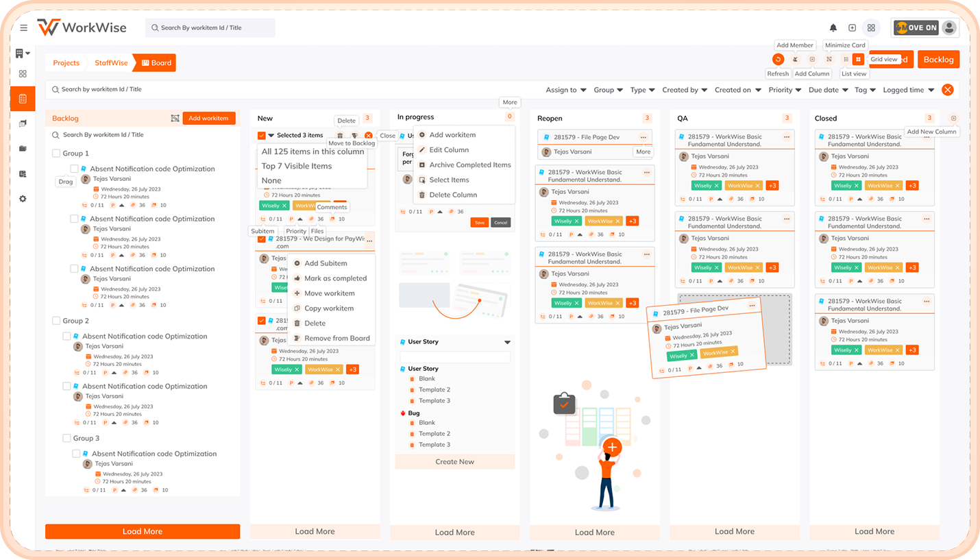Open the Type filter dropdown
Screen dimensions: 980x560
pos(643,90)
